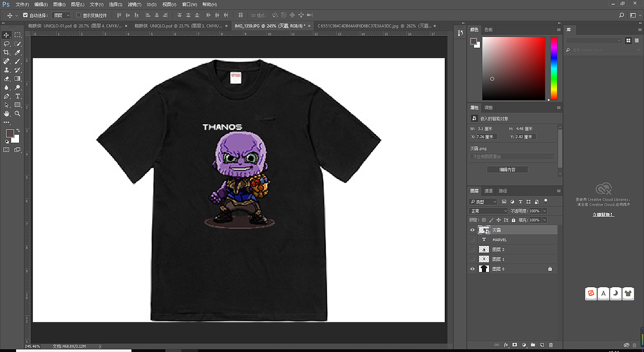Open the 图像(I) menu
Screen dimensions: 644x352
(x=59, y=4)
